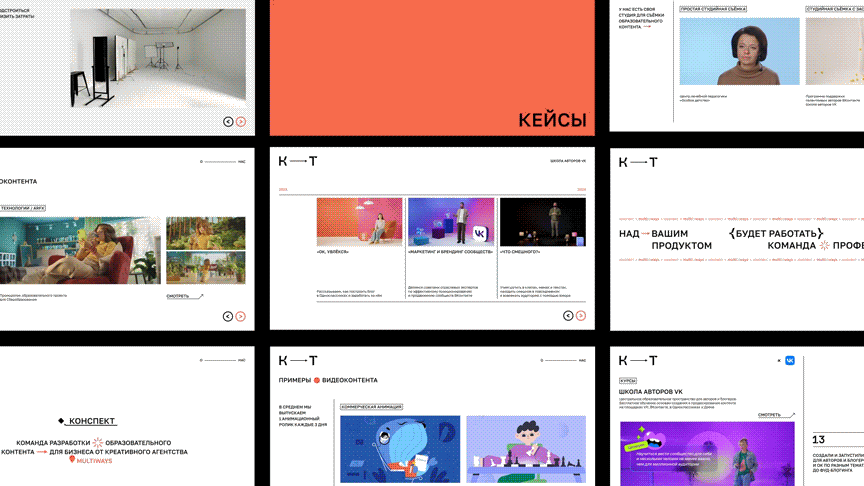
Task: Open «МАРКЕТИНГ И БРЕНДИНГ СООБЩЕСТВ» video thumbnail
Action: point(451,222)
